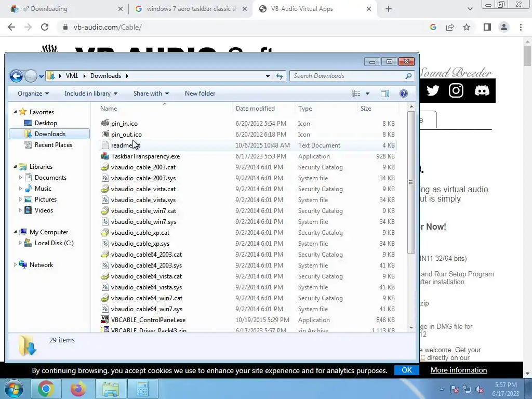
Task: Select vbaudio_cable_2003.cat file icon
Action: click(x=105, y=167)
